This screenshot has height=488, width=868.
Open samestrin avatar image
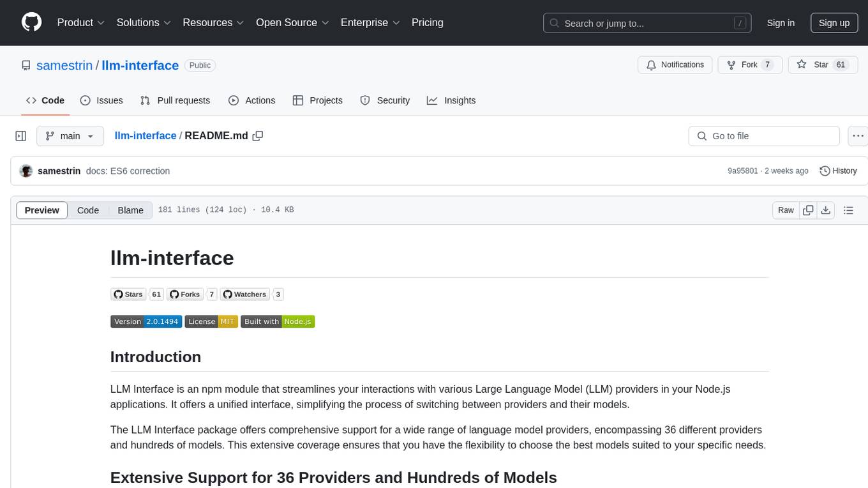pos(26,171)
